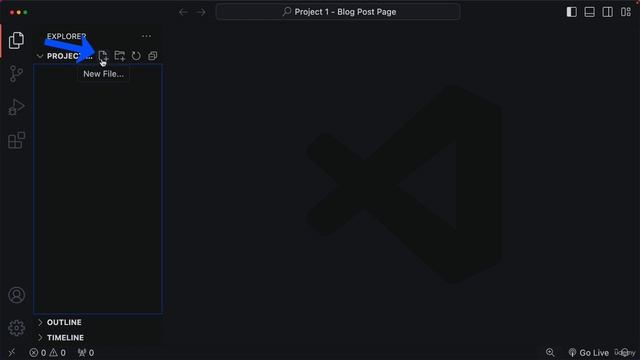Toggle the primary side bar layout icon

[x=571, y=12]
